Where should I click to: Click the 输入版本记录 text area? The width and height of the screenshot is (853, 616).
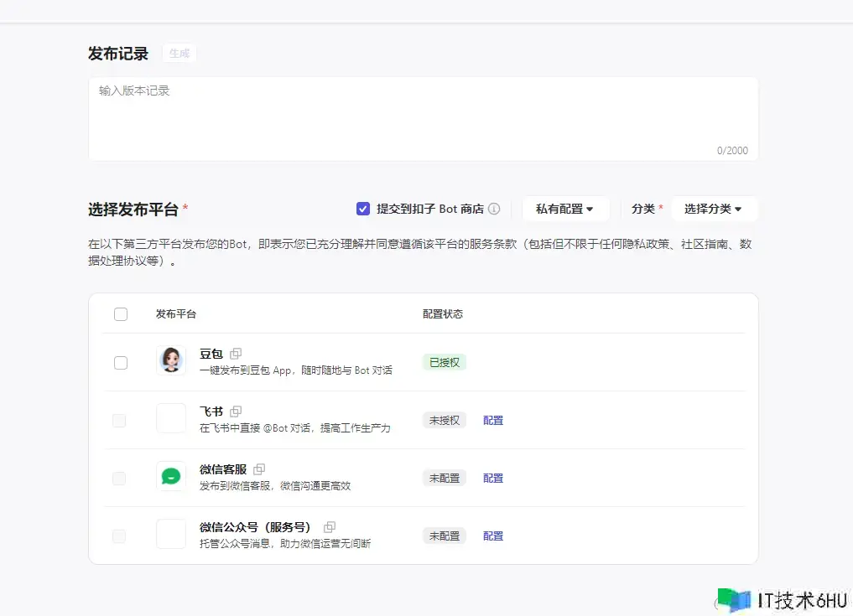pyautogui.click(x=423, y=117)
